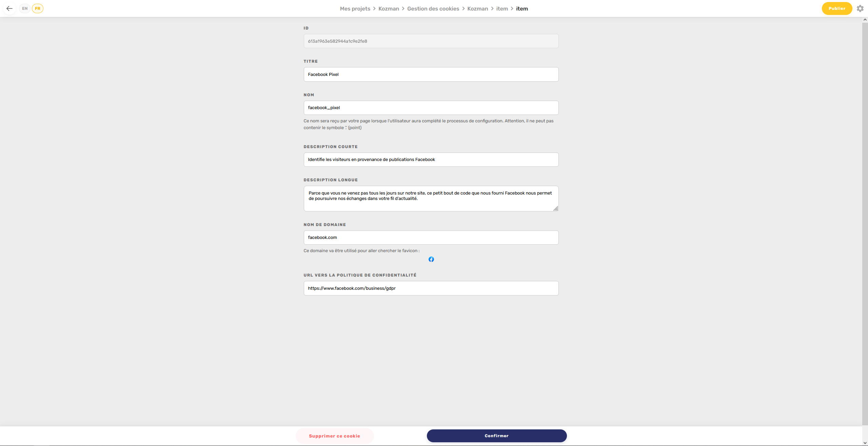This screenshot has width=868, height=446.
Task: Click the Facebook favicon icon
Action: pyautogui.click(x=431, y=259)
